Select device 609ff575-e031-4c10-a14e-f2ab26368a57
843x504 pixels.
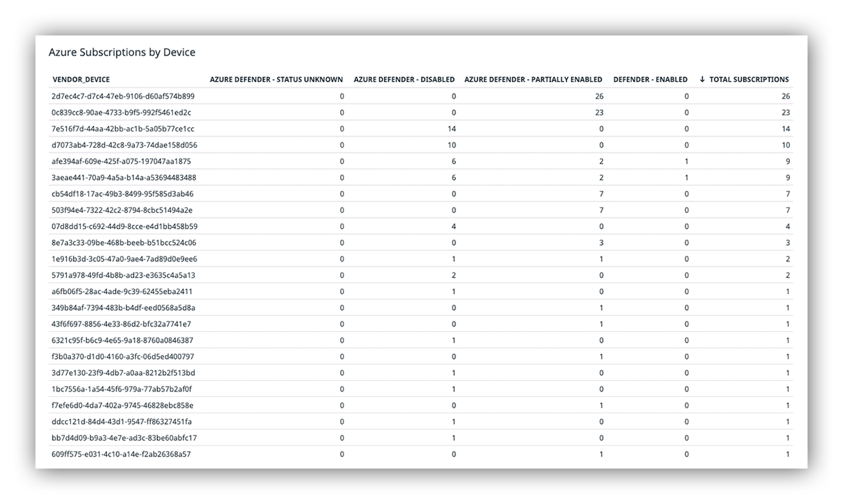[x=121, y=454]
